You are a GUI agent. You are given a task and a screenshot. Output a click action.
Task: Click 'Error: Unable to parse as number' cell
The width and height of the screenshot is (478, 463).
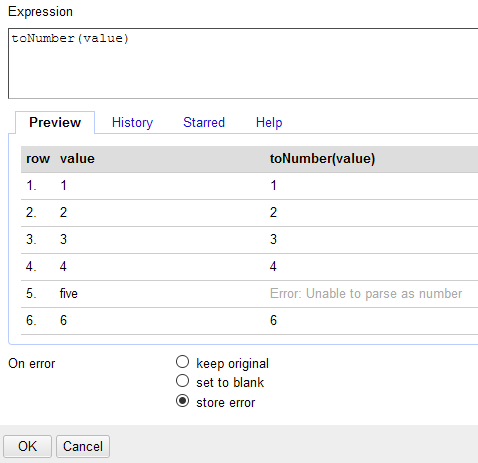366,294
